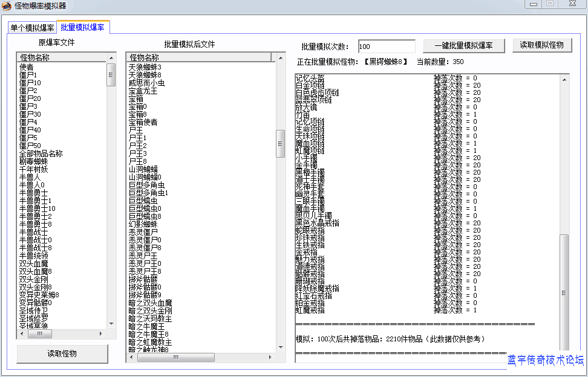Click the 一键批量模拟爆率 button

pos(464,45)
